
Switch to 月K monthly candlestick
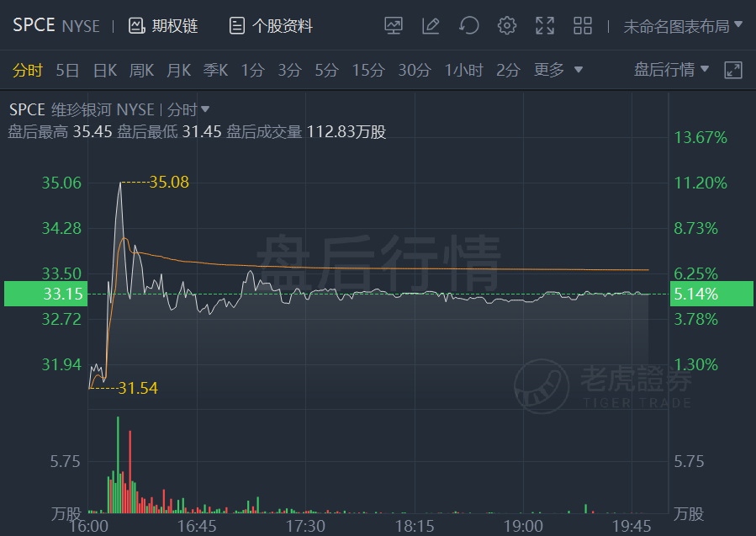178,71
